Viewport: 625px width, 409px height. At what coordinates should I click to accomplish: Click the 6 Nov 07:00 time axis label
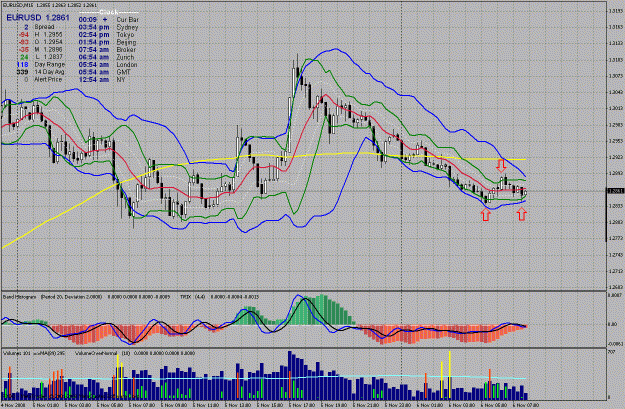(x=525, y=405)
